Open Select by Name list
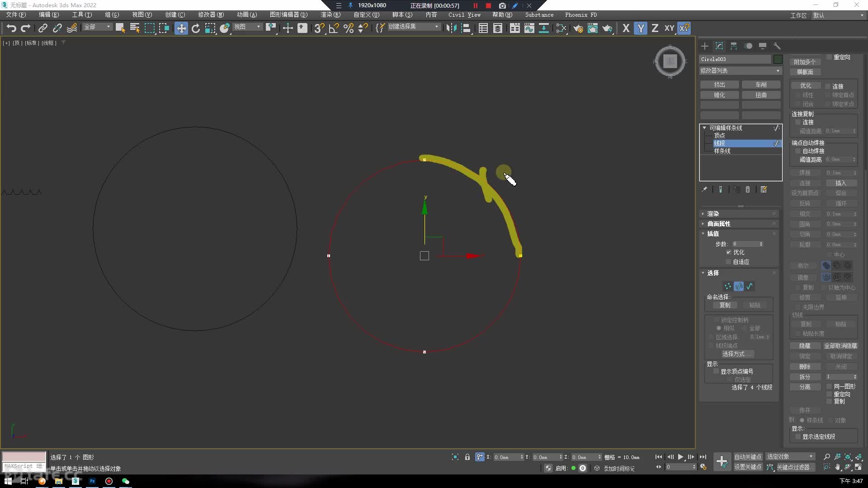This screenshot has width=868, height=488. [135, 28]
